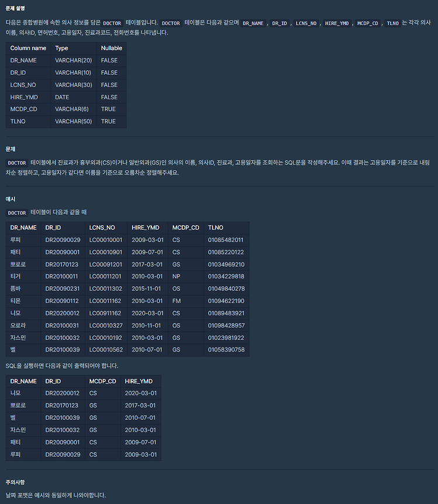Select phone number 01058390758
The width and height of the screenshot is (438, 504).
click(x=226, y=349)
